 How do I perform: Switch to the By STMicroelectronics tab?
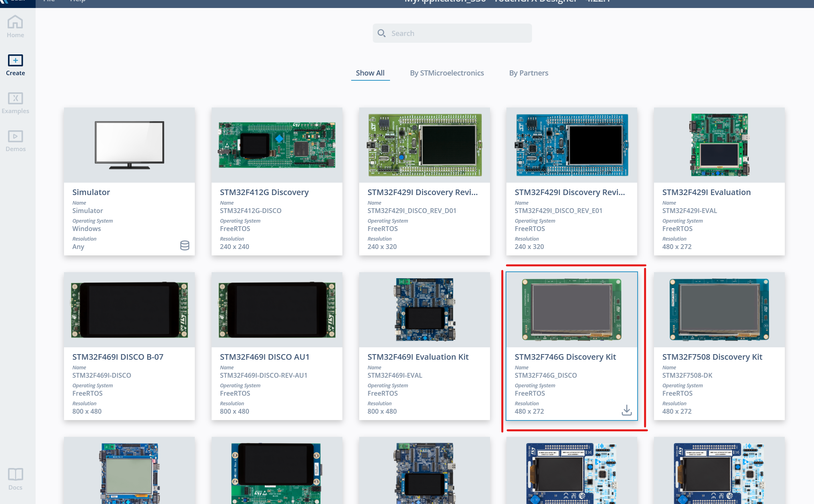[447, 73]
